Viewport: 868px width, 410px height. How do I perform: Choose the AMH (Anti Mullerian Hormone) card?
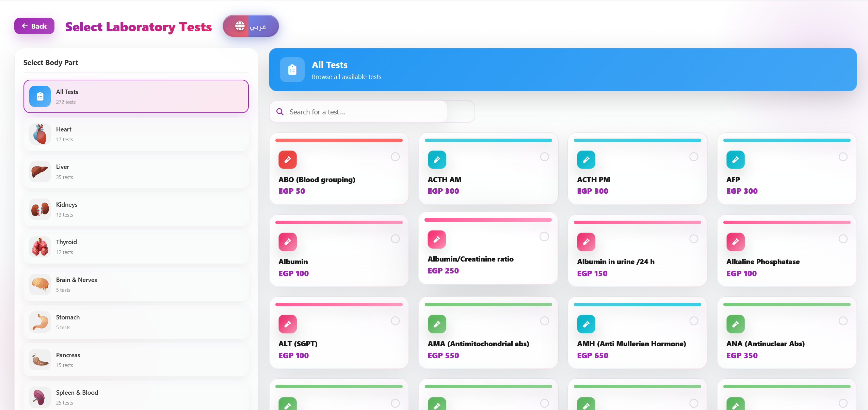(637, 333)
